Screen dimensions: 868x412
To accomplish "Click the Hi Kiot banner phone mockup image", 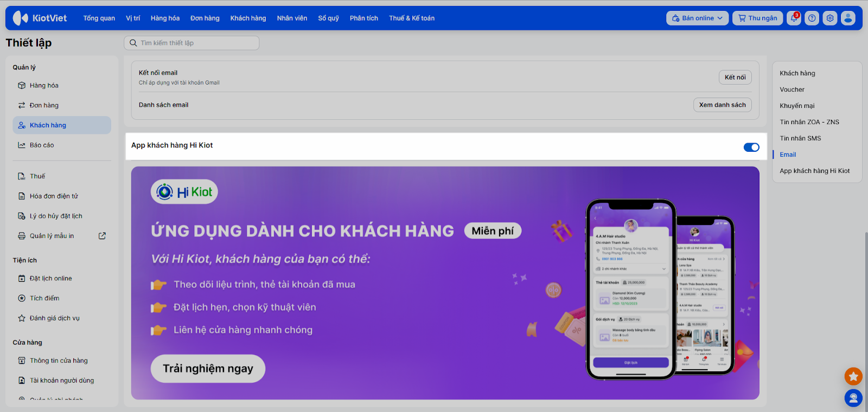I will (x=660, y=289).
